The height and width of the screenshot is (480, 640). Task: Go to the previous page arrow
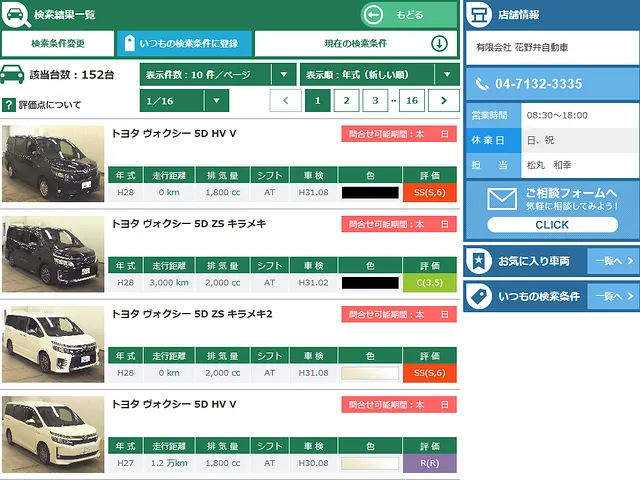pos(286,100)
